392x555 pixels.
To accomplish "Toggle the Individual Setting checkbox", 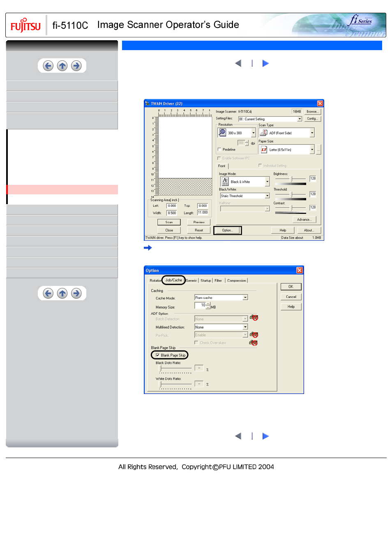I will click(260, 166).
